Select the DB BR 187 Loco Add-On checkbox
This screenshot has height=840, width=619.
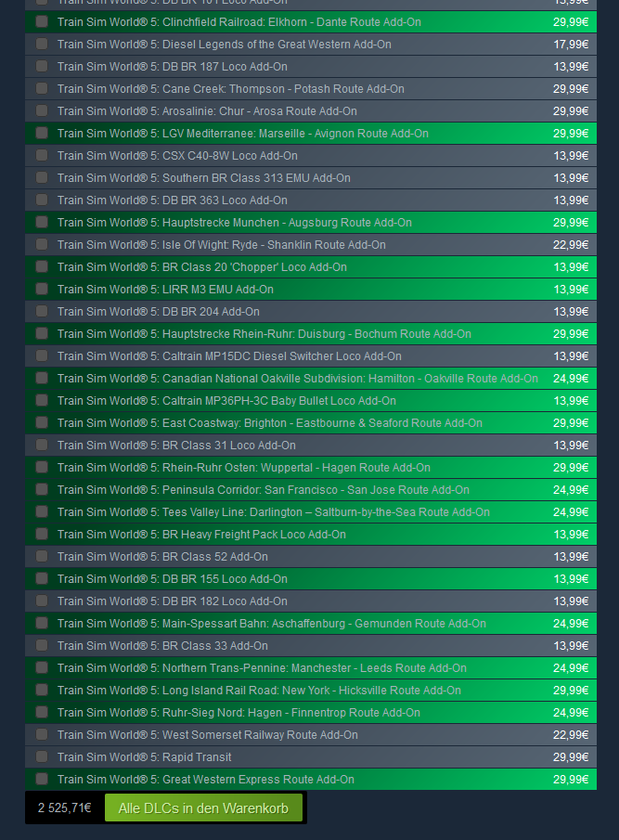click(x=42, y=66)
